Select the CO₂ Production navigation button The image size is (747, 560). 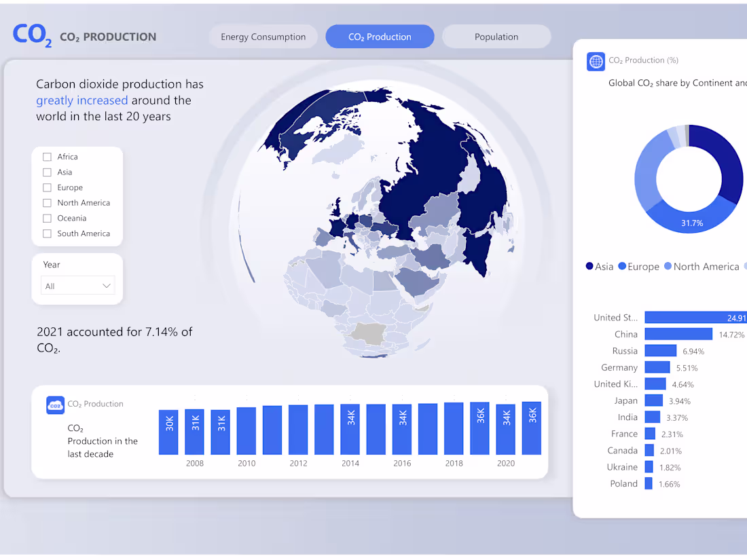coord(380,36)
